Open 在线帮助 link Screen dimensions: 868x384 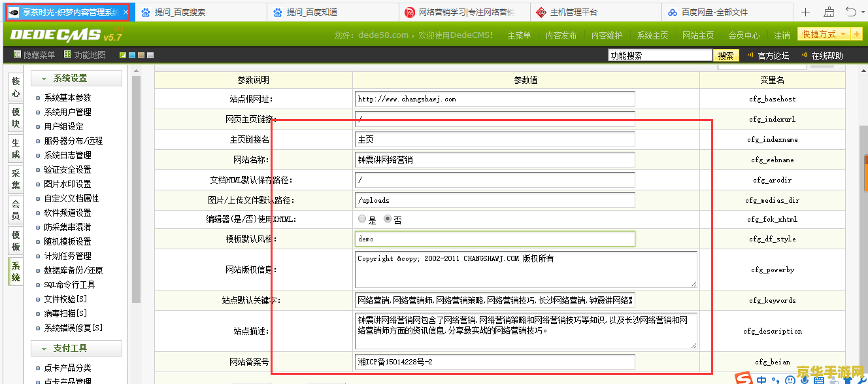click(827, 56)
